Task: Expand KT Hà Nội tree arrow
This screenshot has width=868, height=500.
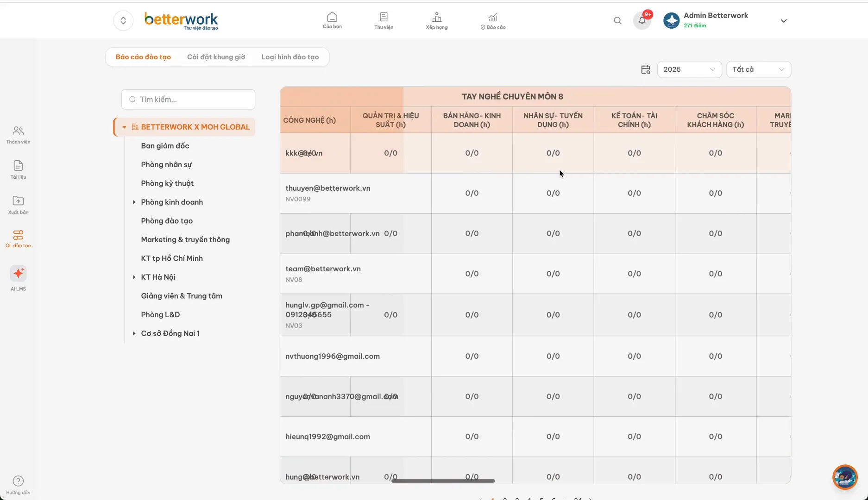Action: click(x=134, y=277)
